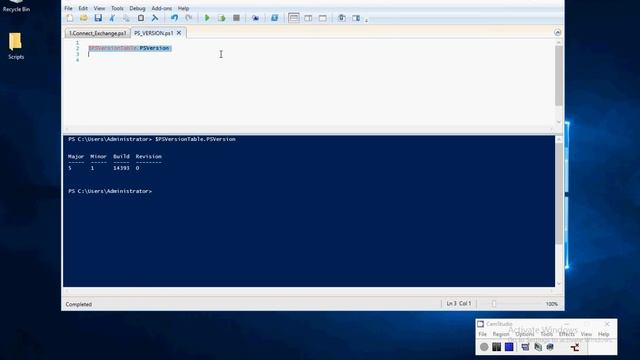The width and height of the screenshot is (640, 360).
Task: Open CamStudio Effects menu
Action: [567, 334]
